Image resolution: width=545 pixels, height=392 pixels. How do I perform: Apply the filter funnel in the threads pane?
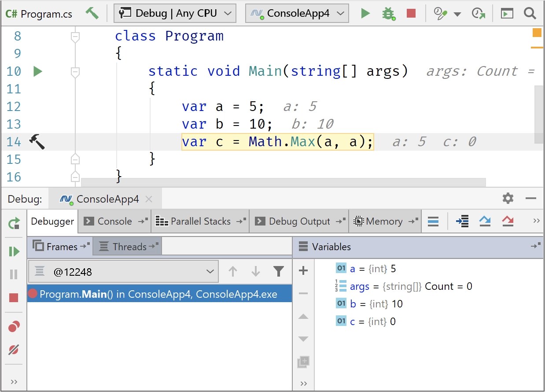279,272
